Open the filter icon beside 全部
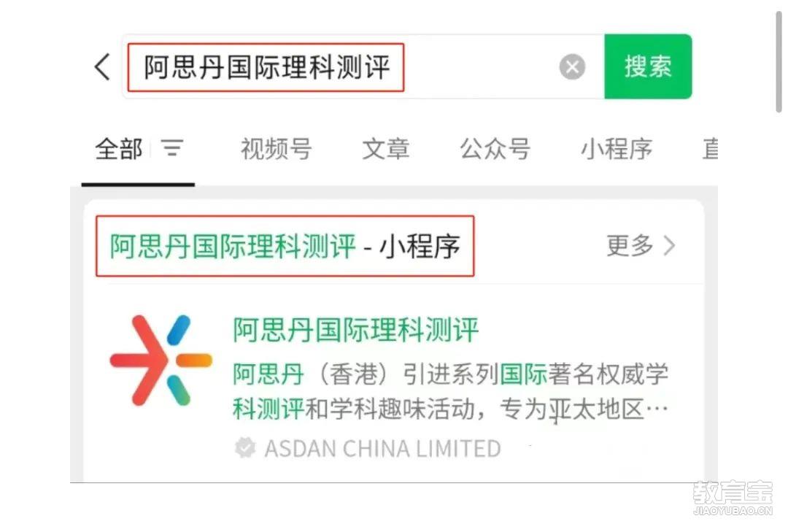The image size is (788, 532). point(172,148)
